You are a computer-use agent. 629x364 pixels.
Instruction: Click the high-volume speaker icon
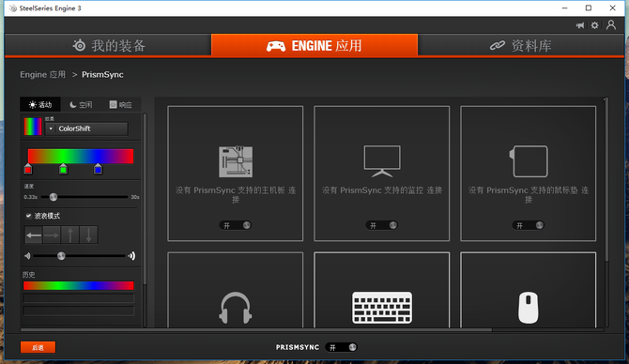coord(131,256)
